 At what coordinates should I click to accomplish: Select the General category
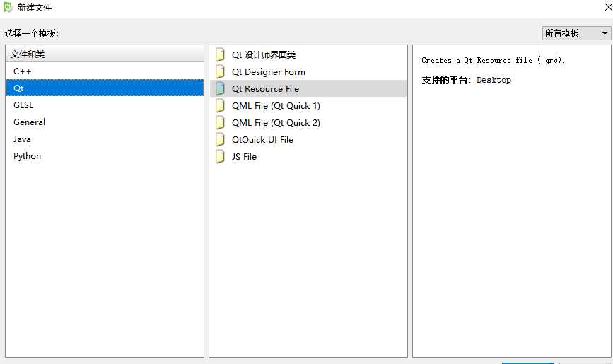click(x=105, y=122)
